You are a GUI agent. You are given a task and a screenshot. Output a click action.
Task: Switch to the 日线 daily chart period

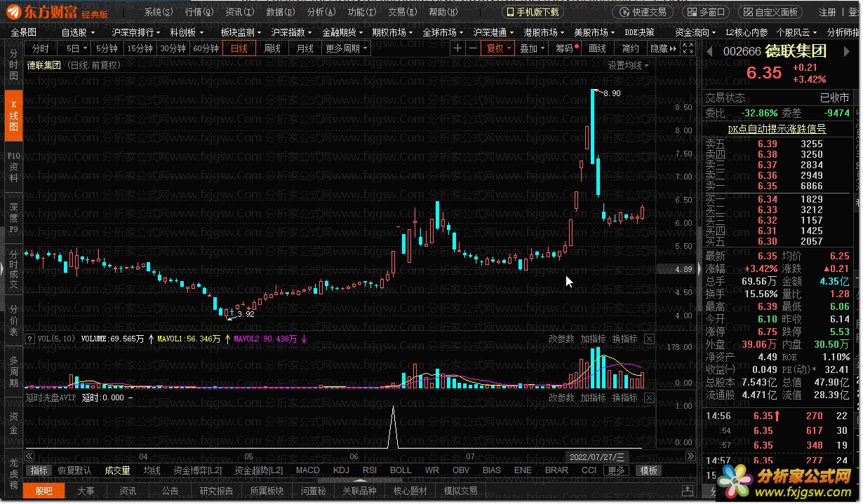click(239, 48)
